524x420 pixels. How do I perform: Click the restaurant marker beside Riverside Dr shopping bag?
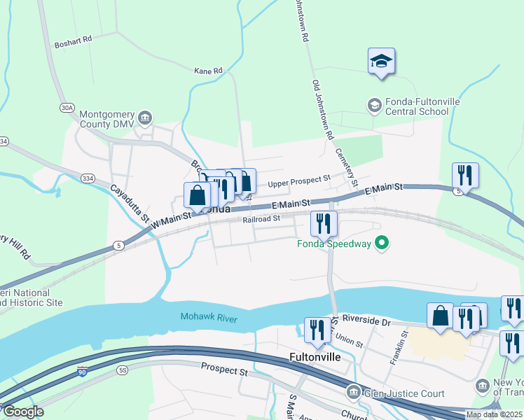coord(466,321)
